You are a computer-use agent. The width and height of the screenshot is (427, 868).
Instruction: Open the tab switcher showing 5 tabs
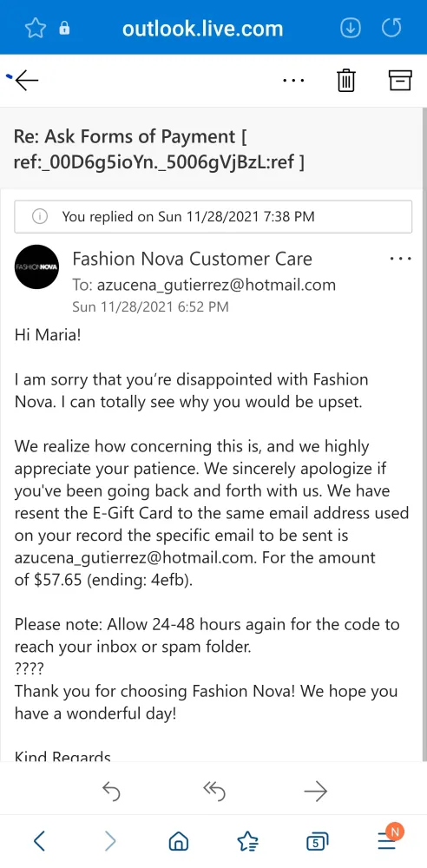317,842
